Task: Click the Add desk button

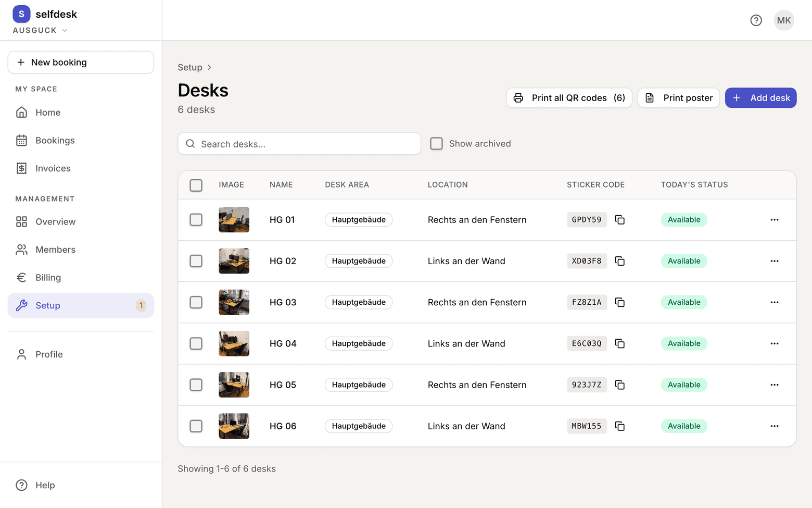Action: coord(760,98)
